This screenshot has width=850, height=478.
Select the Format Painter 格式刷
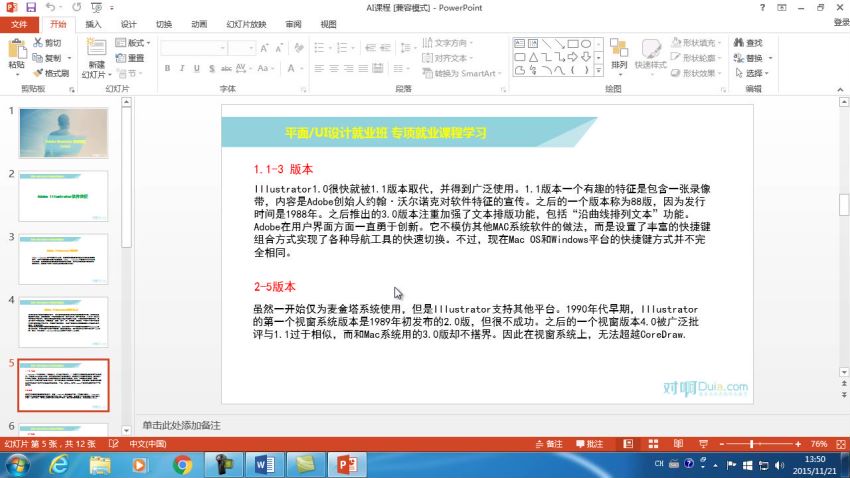pos(51,73)
